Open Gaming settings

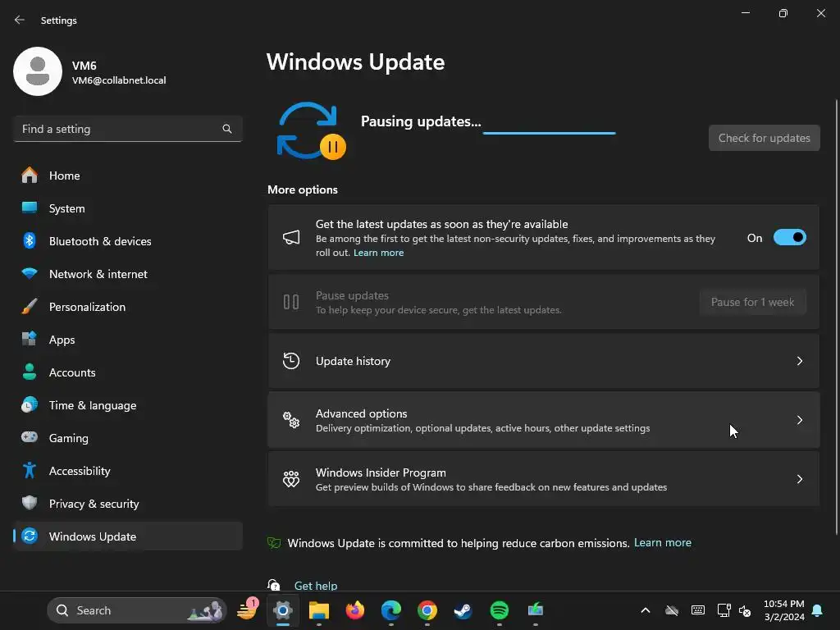pyautogui.click(x=127, y=438)
